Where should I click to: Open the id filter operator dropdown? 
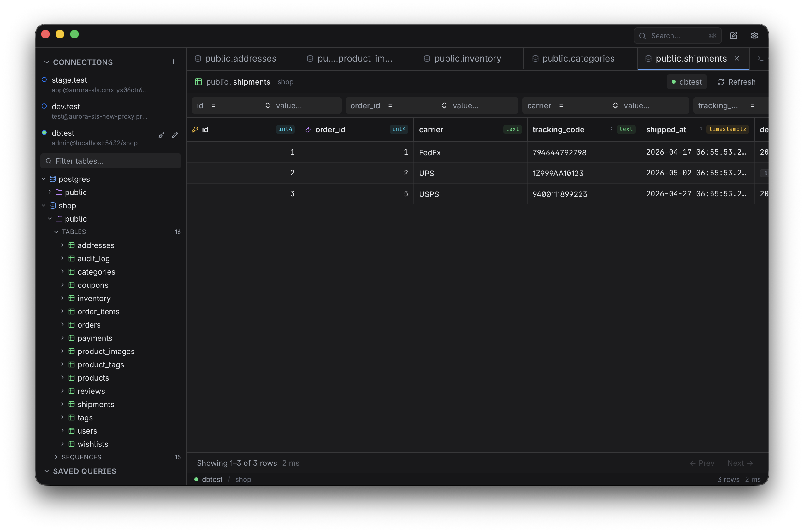click(x=240, y=105)
